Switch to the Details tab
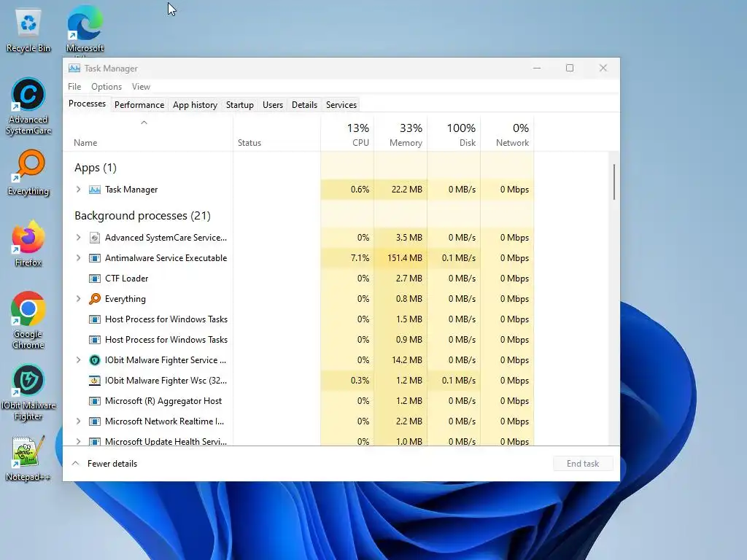 tap(304, 105)
